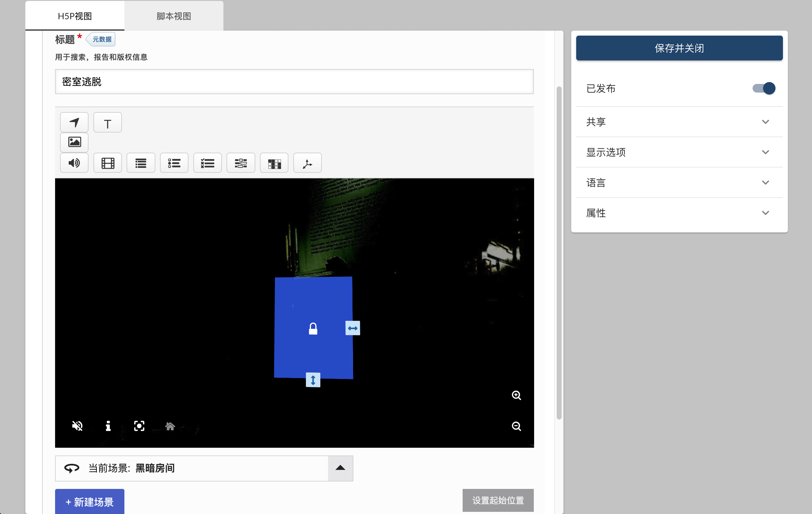Select the Video film strip tool
The width and height of the screenshot is (812, 514).
point(108,163)
